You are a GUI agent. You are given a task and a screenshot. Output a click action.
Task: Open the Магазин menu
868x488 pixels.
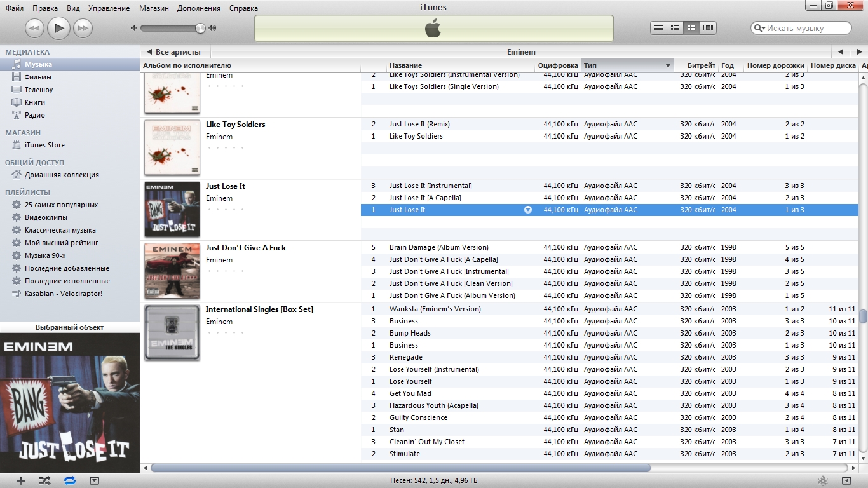(x=153, y=8)
